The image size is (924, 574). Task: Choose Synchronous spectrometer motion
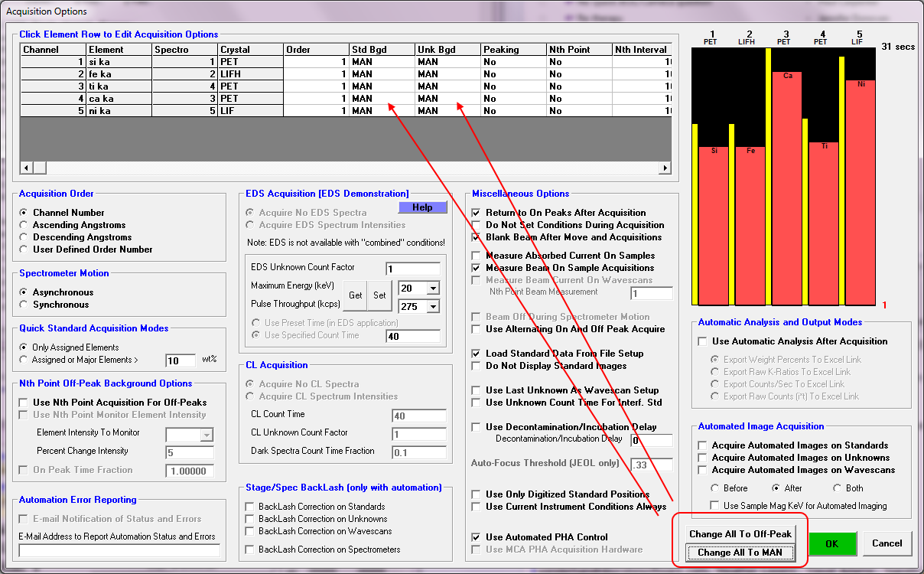coord(25,305)
